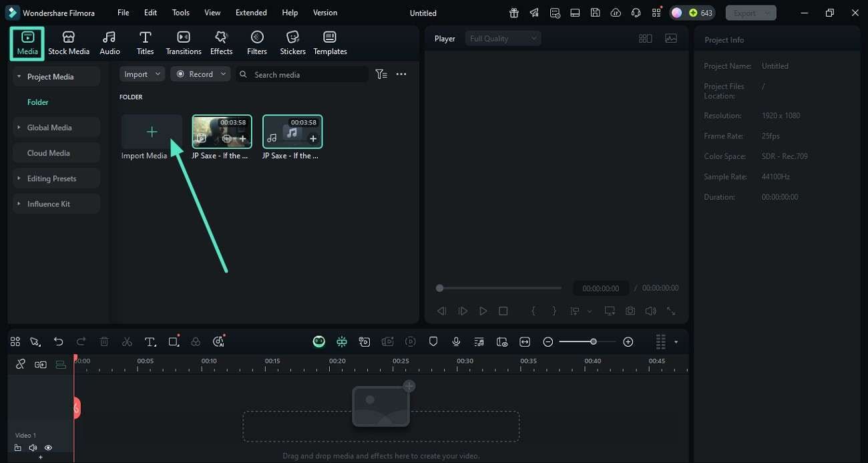The image size is (868, 463).
Task: Select the Filters tab
Action: (x=257, y=43)
